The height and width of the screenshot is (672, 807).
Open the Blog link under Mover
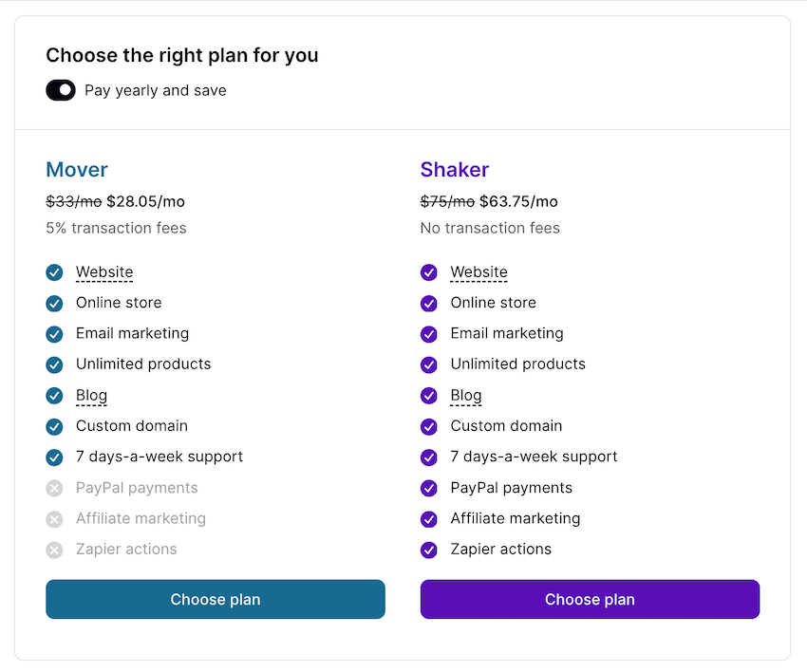(91, 396)
